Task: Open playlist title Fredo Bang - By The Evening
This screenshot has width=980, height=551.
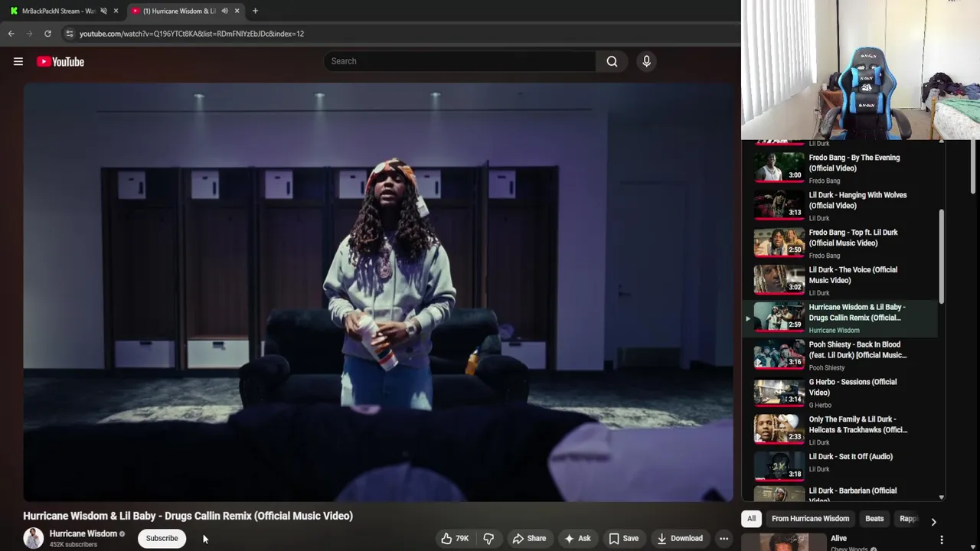Action: pyautogui.click(x=854, y=163)
